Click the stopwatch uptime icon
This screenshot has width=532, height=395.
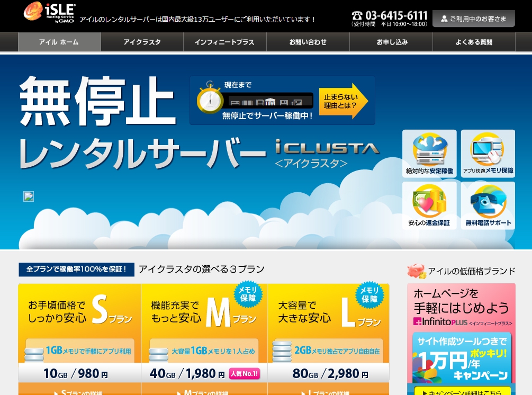coord(210,98)
